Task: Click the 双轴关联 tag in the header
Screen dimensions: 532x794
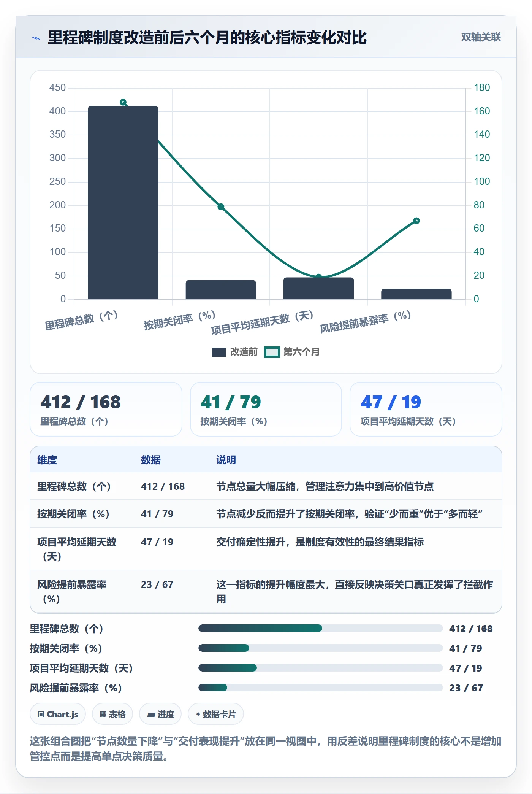Action: (481, 37)
